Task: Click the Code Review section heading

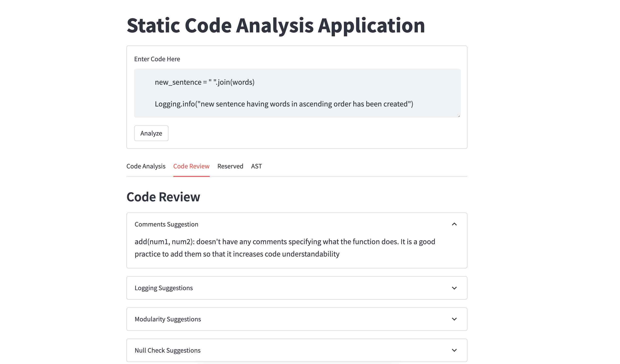Action: 163,197
